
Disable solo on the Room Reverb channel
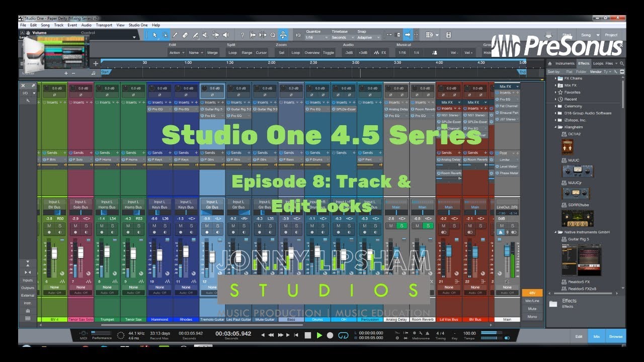[428, 226]
